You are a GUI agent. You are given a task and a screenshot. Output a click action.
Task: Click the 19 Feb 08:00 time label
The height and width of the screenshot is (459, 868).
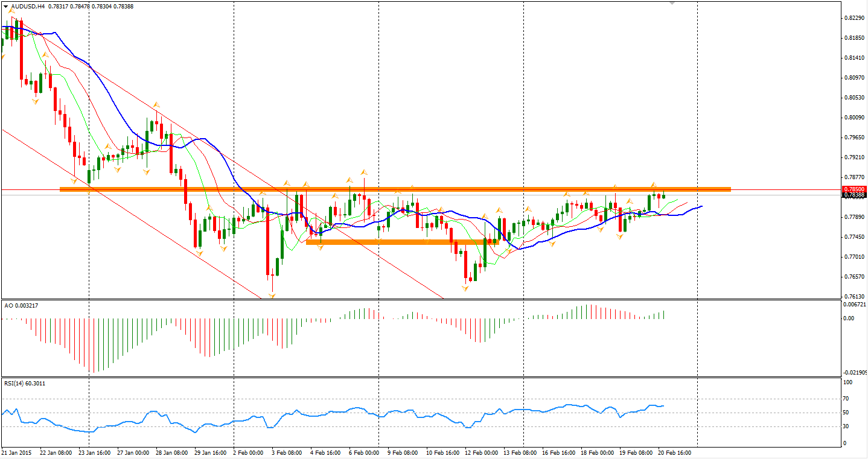point(636,452)
